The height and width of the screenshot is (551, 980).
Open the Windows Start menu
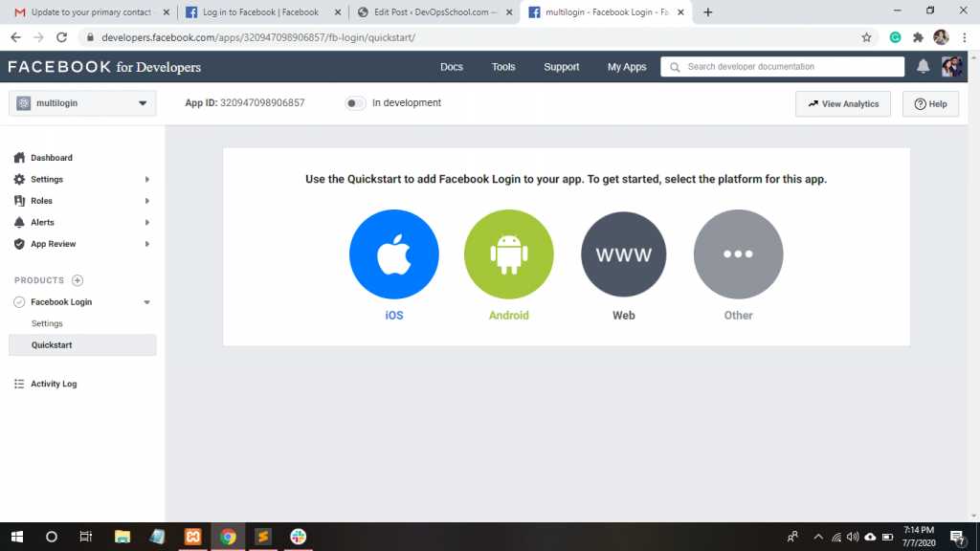coord(17,537)
